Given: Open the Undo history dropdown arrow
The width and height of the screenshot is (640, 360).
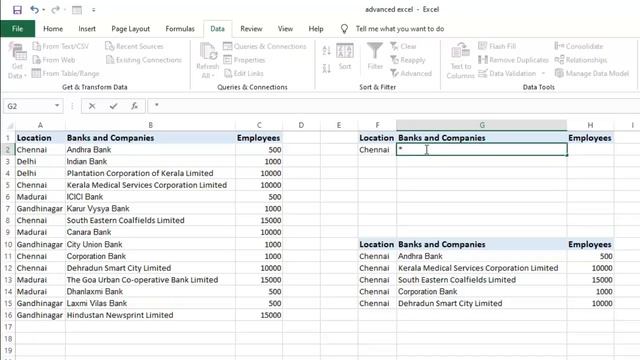Looking at the screenshot, I should [x=44, y=10].
